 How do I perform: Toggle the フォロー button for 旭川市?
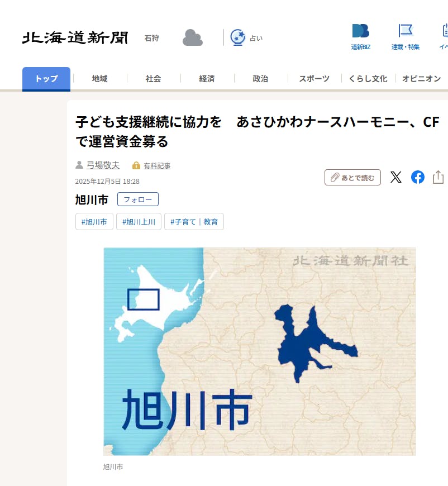(138, 199)
